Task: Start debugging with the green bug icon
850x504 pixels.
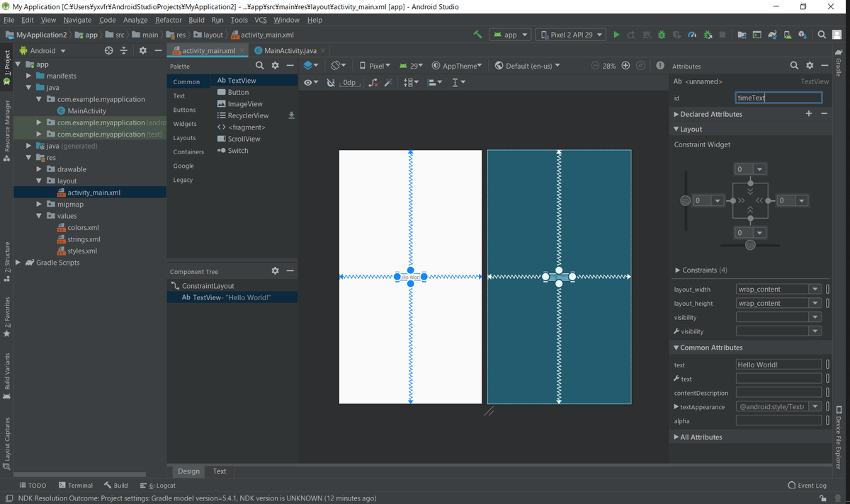Action: [x=662, y=34]
